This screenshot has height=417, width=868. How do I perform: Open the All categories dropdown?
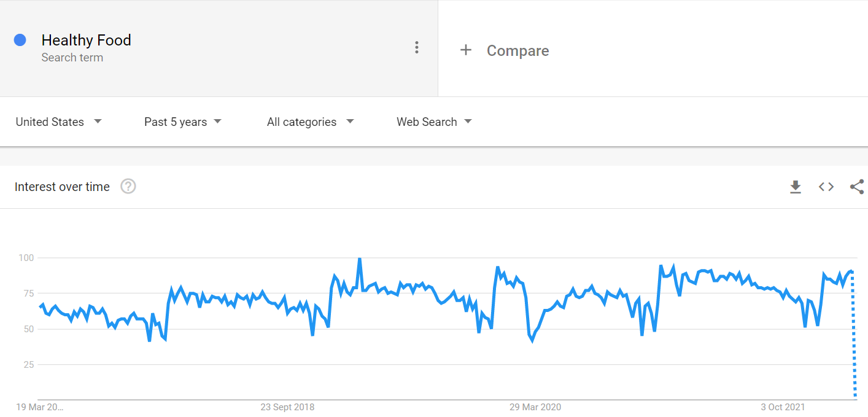click(310, 122)
